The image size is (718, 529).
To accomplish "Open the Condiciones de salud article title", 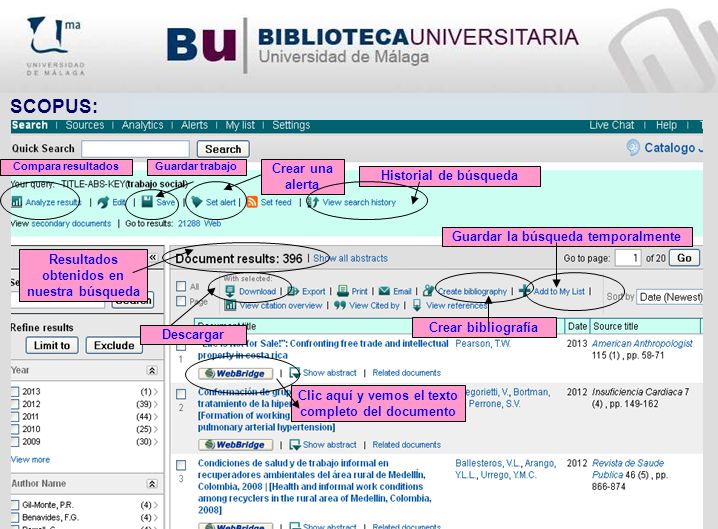I will [315, 486].
